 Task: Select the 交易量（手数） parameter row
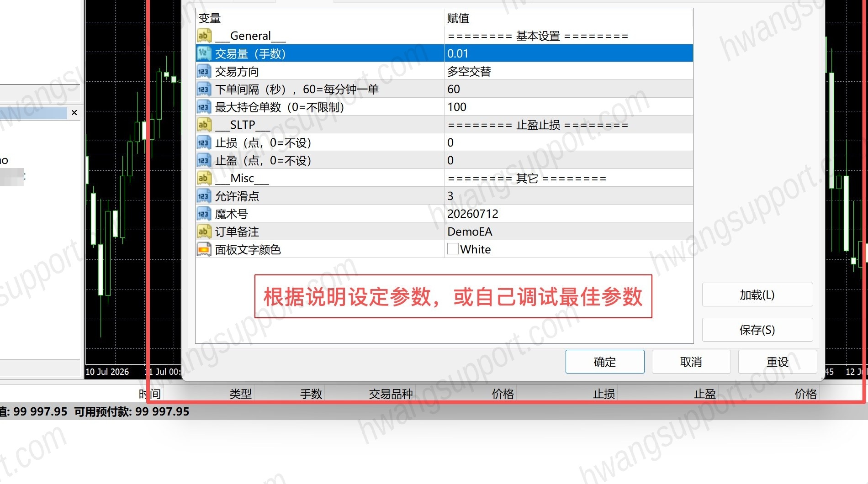445,53
